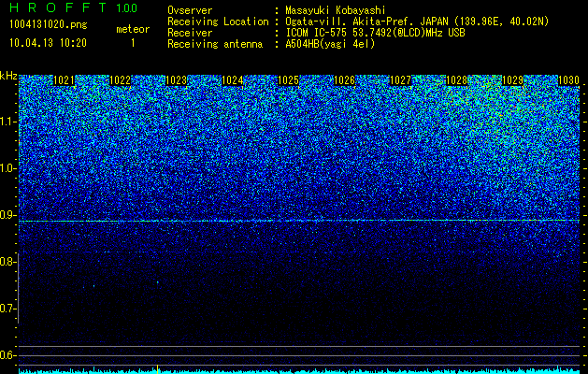588x374 pixels.
Task: Click the 1.1 frequency axis label
Action: click(x=7, y=122)
